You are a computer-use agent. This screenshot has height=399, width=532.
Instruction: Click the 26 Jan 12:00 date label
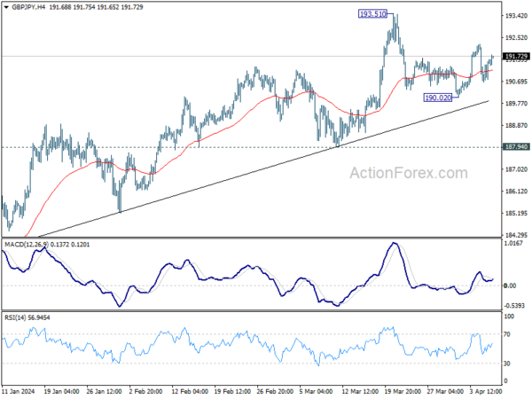(x=104, y=392)
